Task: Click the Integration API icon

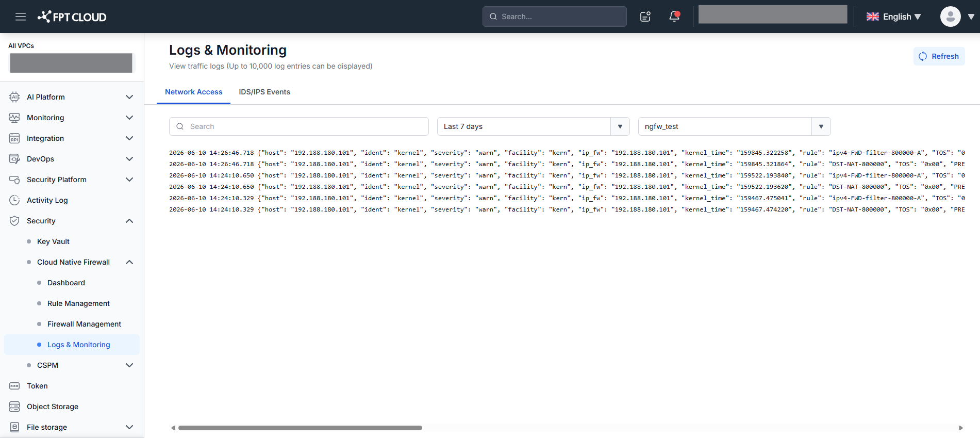Action: coord(14,138)
